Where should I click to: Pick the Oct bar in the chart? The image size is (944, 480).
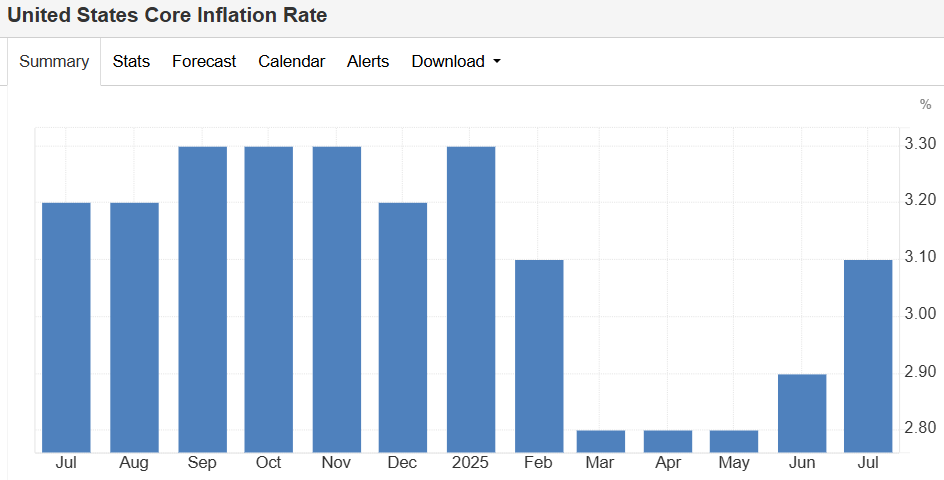pos(269,299)
